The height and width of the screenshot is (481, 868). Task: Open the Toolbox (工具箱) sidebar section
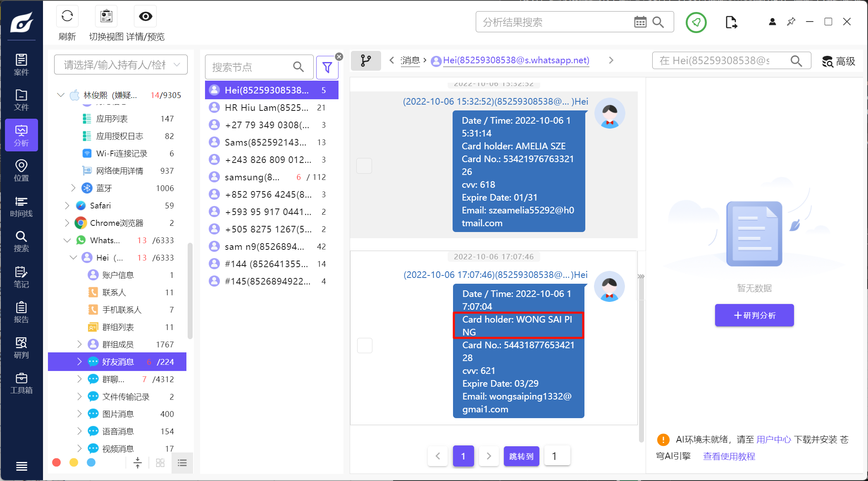tap(21, 383)
